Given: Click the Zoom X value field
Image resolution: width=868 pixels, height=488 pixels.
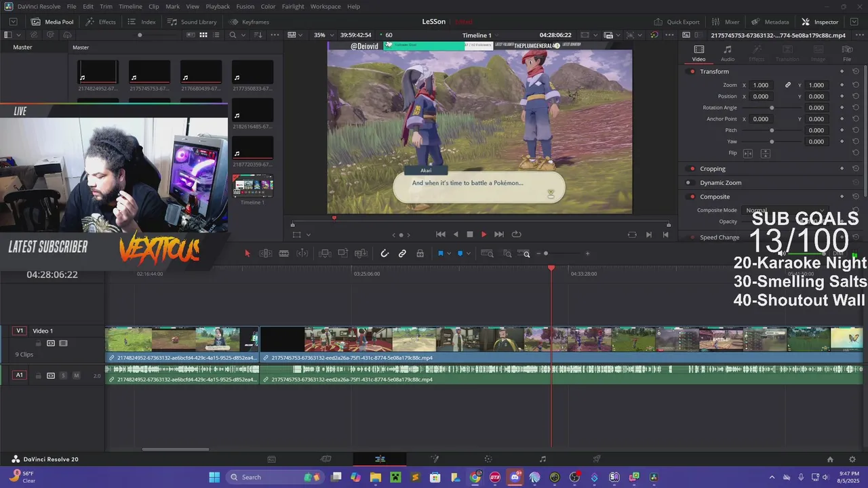Looking at the screenshot, I should (x=762, y=85).
